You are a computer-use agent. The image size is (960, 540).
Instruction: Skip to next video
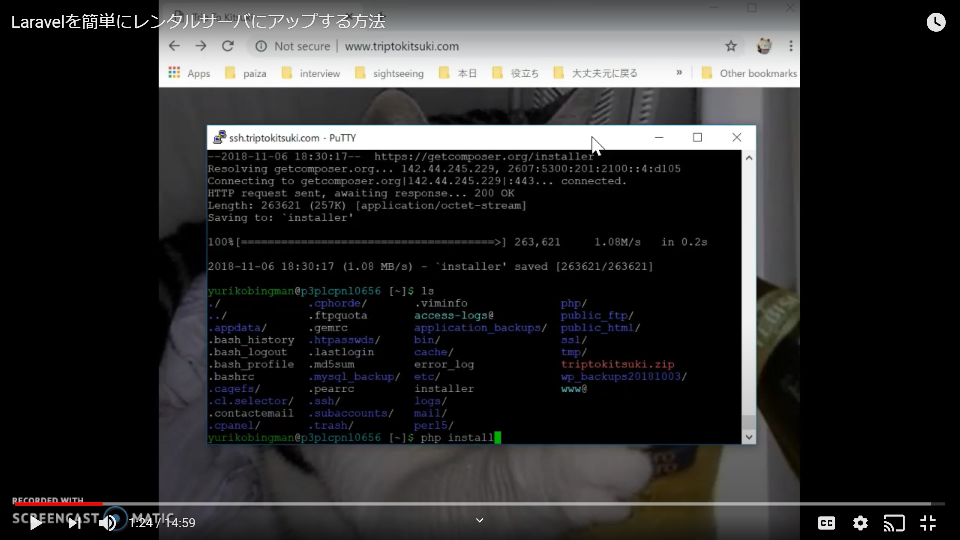[x=74, y=523]
